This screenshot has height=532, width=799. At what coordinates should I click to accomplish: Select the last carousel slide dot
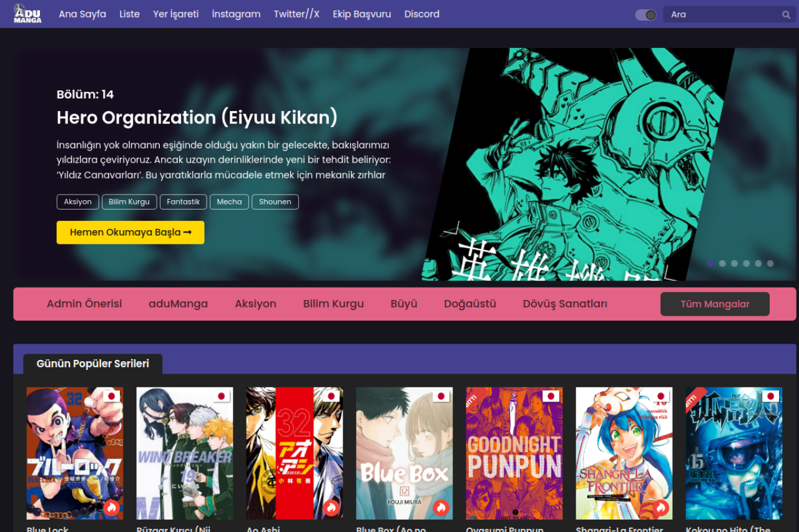pyautogui.click(x=770, y=263)
